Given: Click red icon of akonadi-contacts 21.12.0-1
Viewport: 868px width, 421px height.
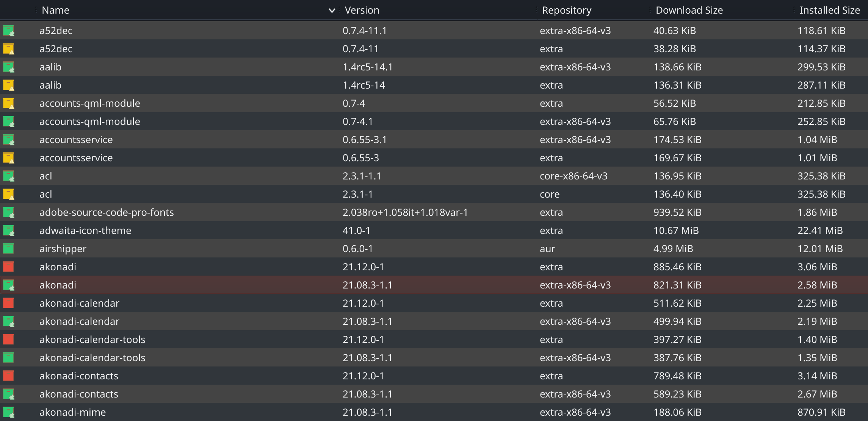Looking at the screenshot, I should point(8,376).
